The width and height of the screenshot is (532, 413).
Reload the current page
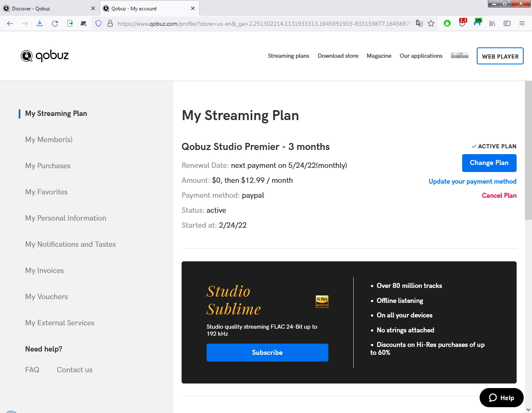pyautogui.click(x=55, y=24)
